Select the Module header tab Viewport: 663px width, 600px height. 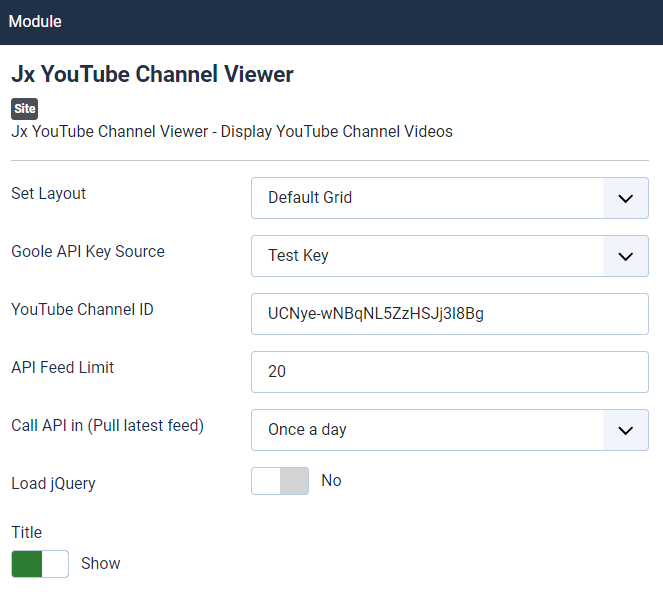point(35,21)
